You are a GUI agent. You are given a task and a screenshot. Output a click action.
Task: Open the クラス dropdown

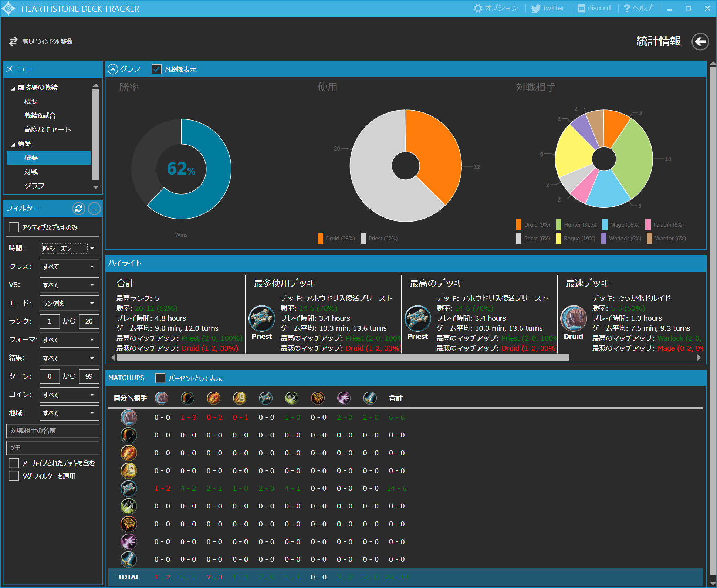69,267
